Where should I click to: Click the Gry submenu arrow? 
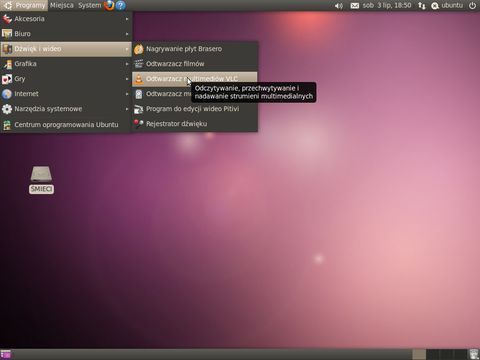click(x=127, y=79)
